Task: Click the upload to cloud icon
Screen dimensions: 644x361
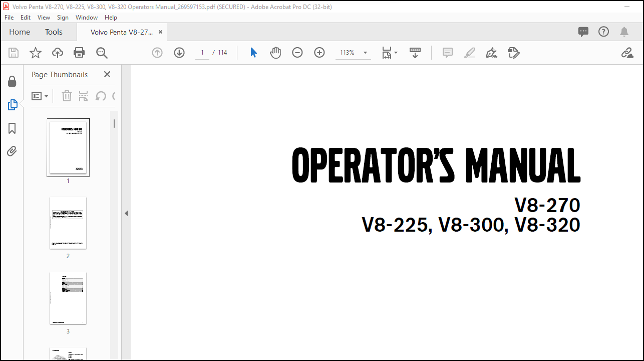Action: pyautogui.click(x=58, y=53)
